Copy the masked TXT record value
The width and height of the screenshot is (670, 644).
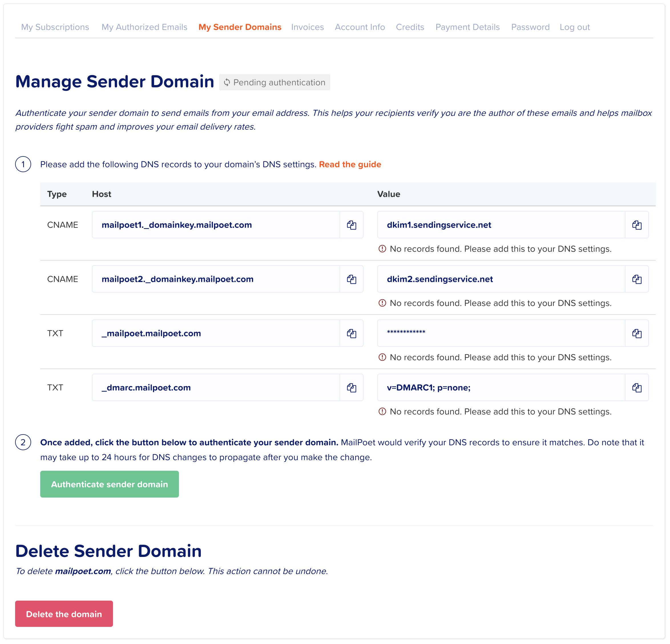(637, 333)
